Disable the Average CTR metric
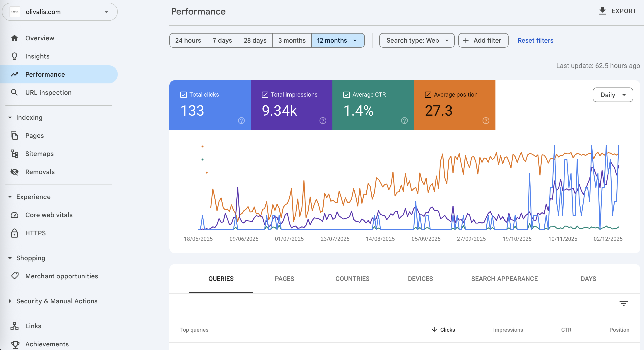Viewport: 644px width, 350px height. point(346,95)
